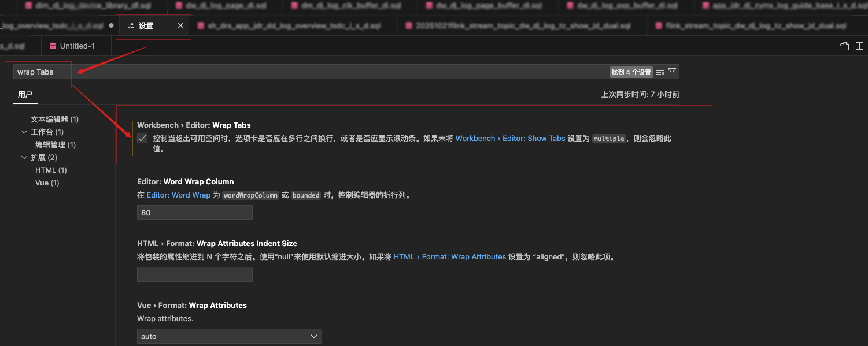Click the 找到 4 个设置 result count badge

pyautogui.click(x=631, y=72)
